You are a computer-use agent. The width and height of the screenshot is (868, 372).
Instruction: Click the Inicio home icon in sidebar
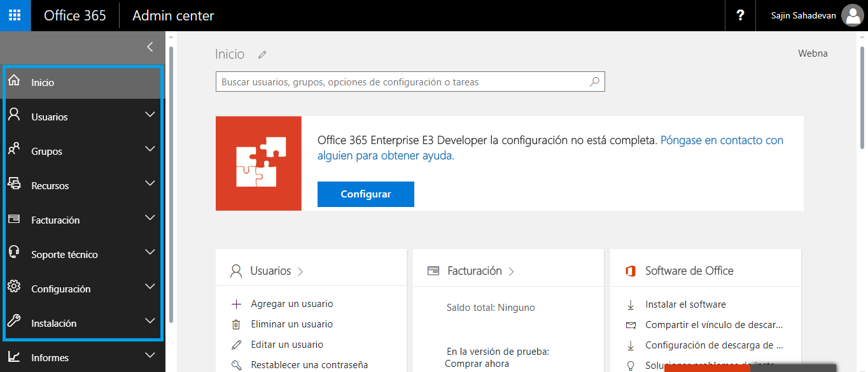point(14,81)
